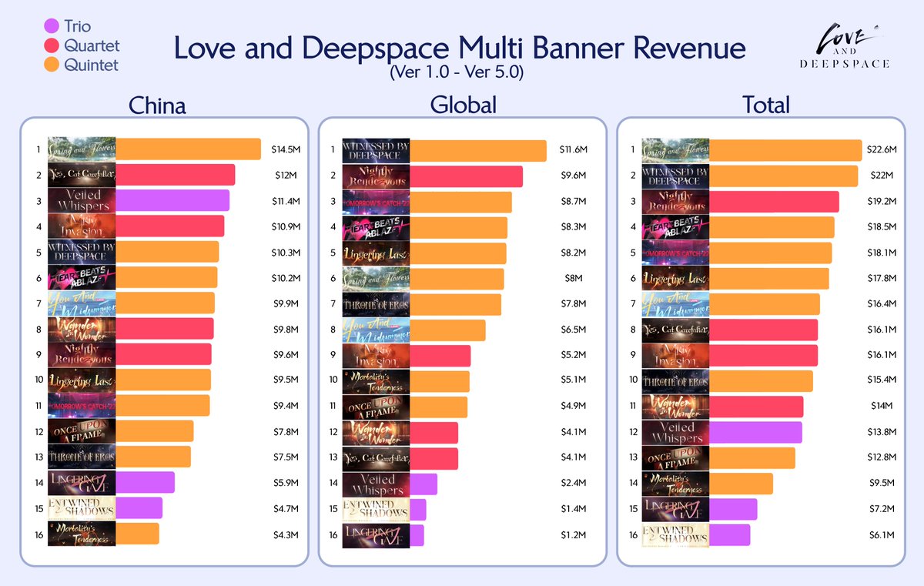
Task: Click the $11.4M value in China panel
Action: click(285, 201)
